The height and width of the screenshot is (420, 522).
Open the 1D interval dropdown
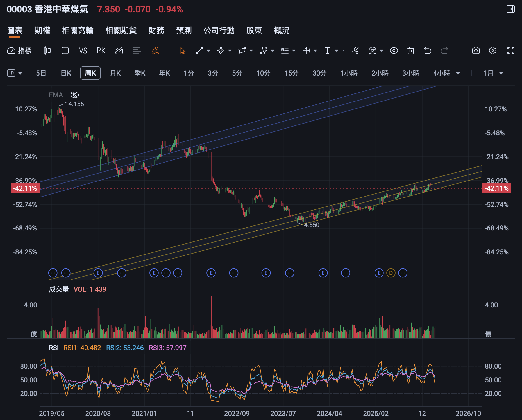(15, 73)
